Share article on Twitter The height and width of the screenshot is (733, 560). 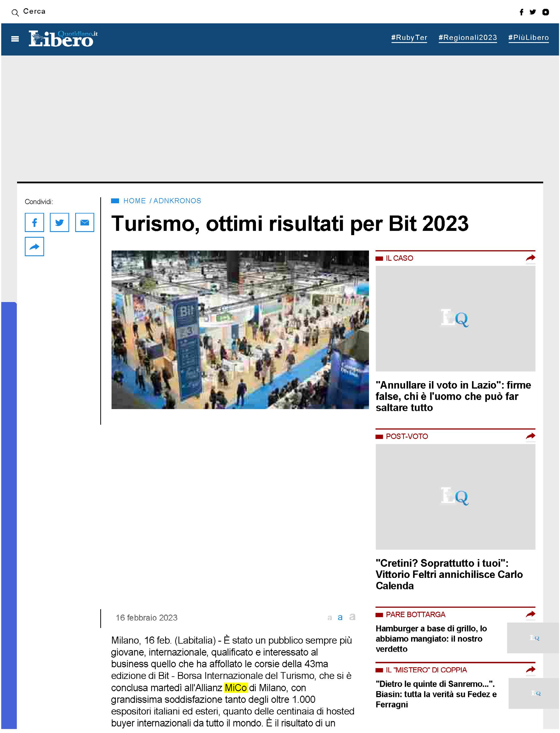(59, 222)
